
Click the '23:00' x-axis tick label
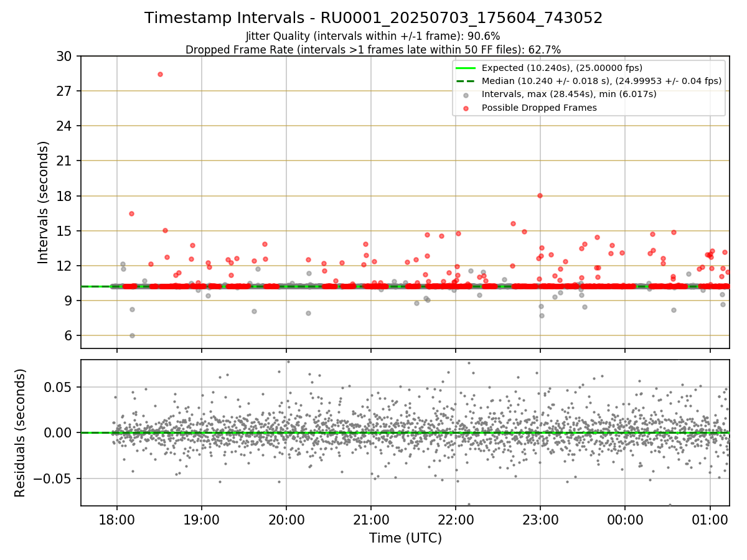pyautogui.click(x=540, y=520)
